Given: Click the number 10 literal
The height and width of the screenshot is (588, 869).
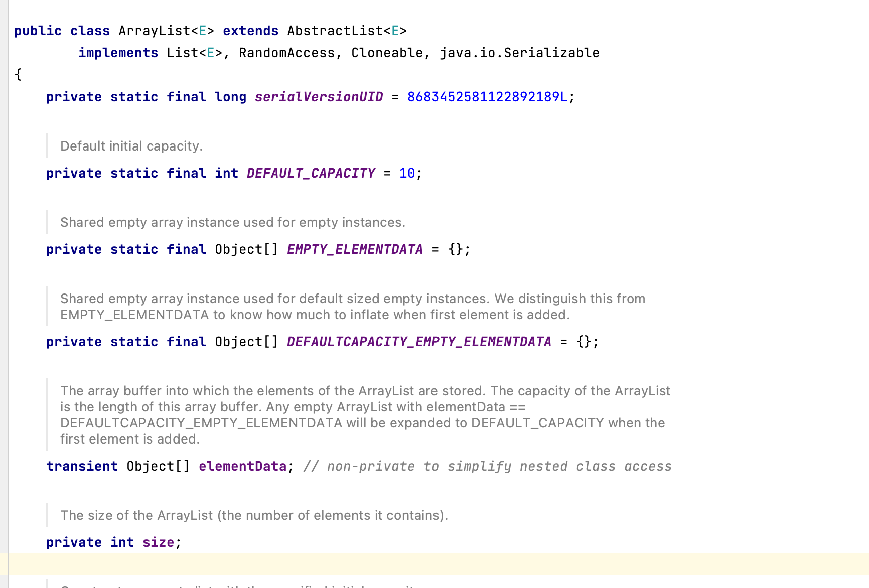Looking at the screenshot, I should [x=407, y=173].
